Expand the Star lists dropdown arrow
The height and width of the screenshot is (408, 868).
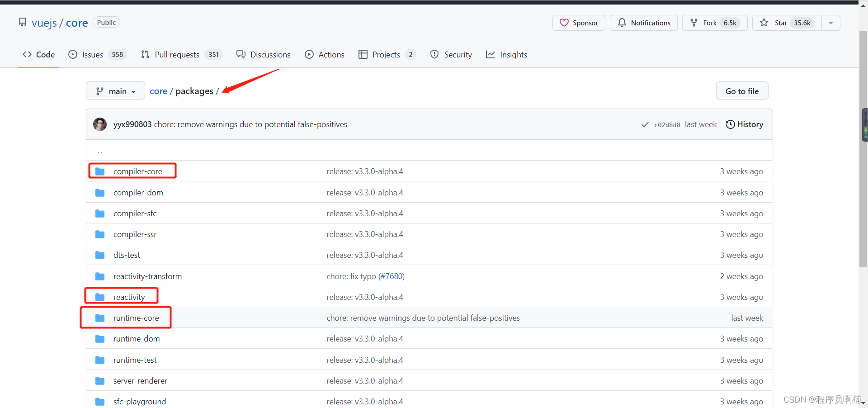click(831, 23)
